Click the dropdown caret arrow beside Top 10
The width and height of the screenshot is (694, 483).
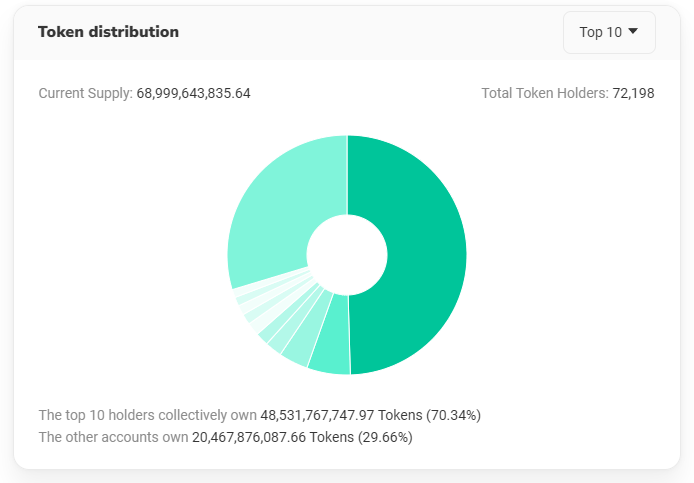[633, 32]
